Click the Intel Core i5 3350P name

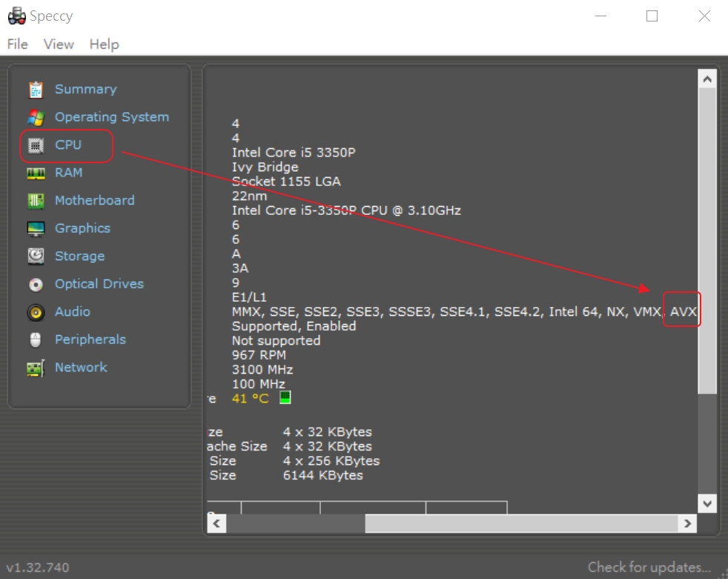(294, 152)
